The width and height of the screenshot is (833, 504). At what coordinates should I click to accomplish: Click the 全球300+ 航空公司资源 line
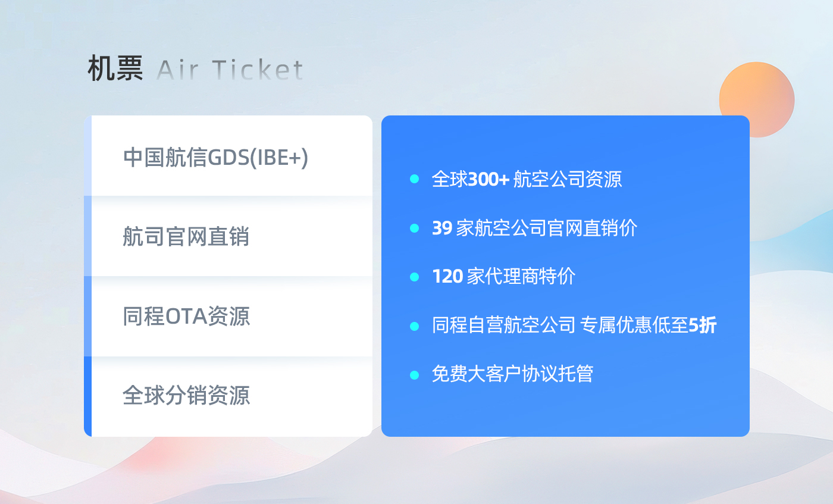point(527,179)
